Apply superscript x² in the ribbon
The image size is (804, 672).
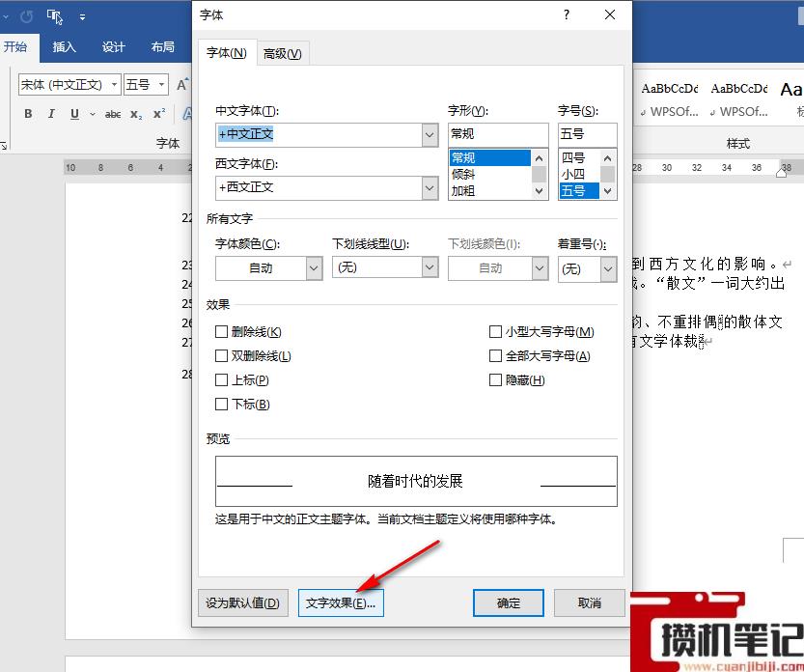(159, 114)
